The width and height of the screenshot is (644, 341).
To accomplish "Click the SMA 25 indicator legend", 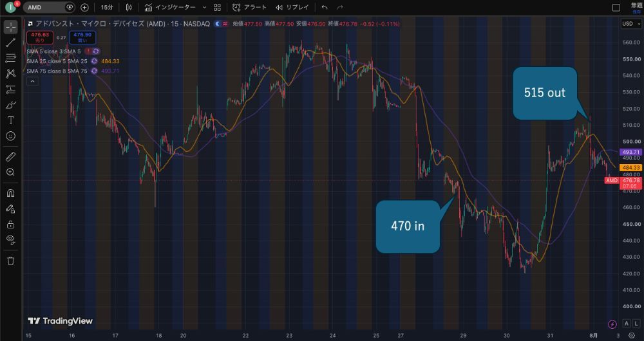I will click(x=57, y=61).
